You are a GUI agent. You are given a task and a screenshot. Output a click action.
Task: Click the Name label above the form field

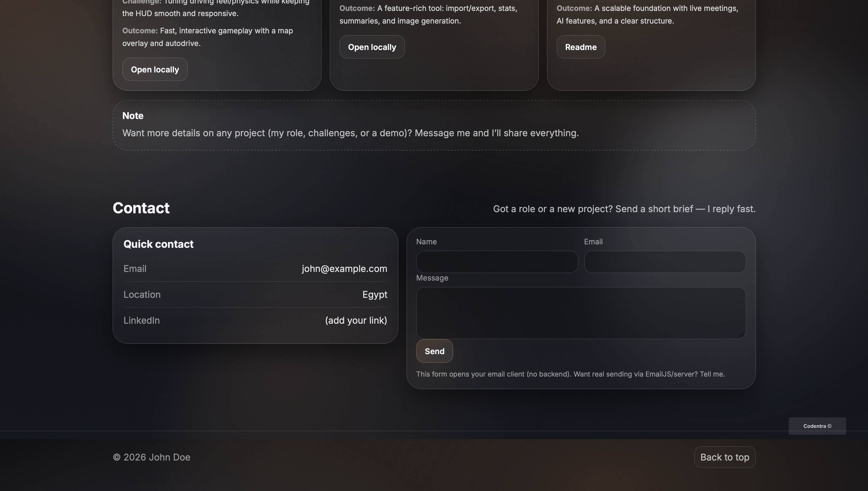[x=426, y=242]
